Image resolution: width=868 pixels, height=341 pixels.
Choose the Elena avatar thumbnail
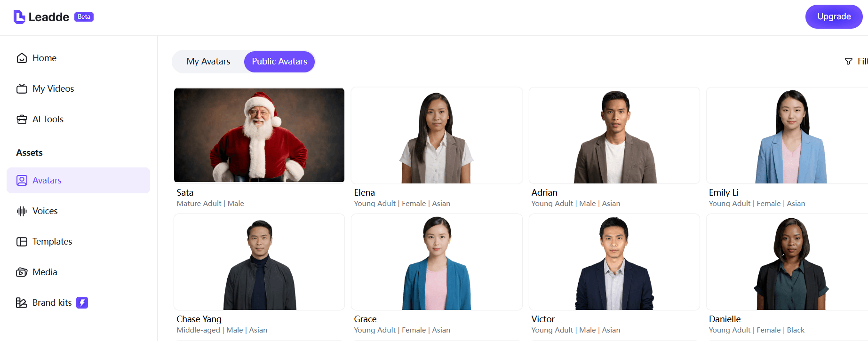(437, 135)
